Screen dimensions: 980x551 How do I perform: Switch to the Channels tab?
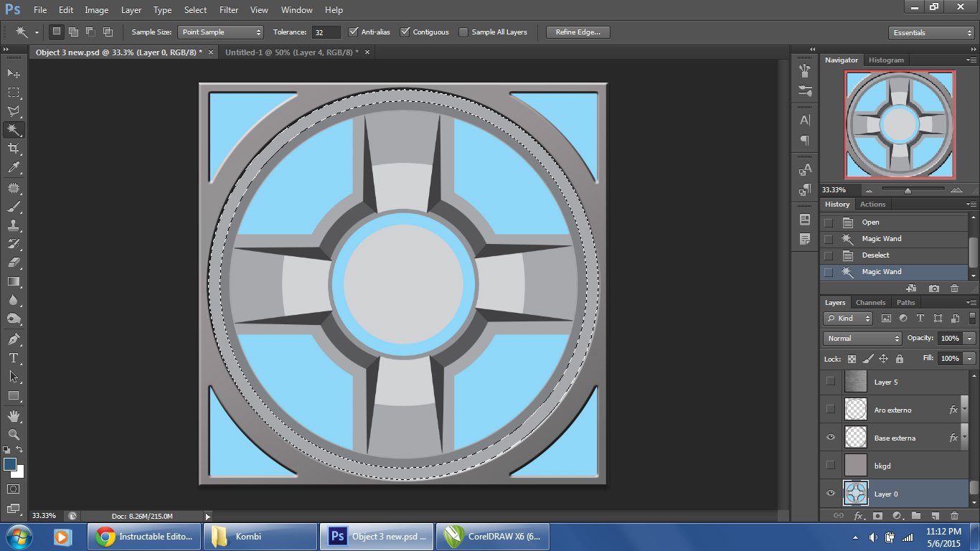pyautogui.click(x=870, y=303)
